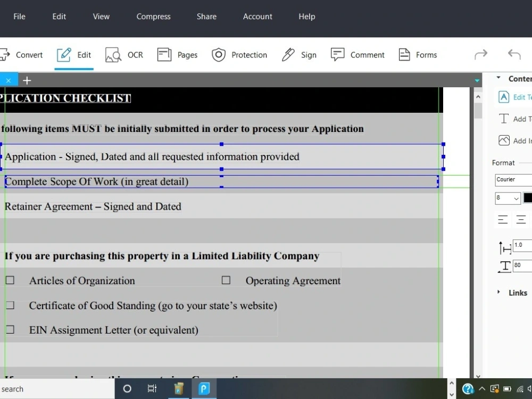Click the network Wi-Fi tray icon

point(520,389)
